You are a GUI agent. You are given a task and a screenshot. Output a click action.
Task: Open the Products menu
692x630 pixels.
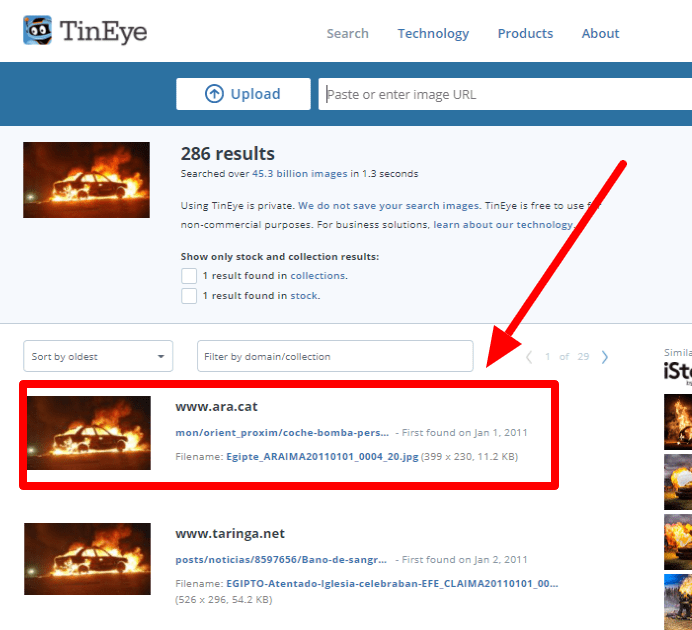[x=525, y=33]
